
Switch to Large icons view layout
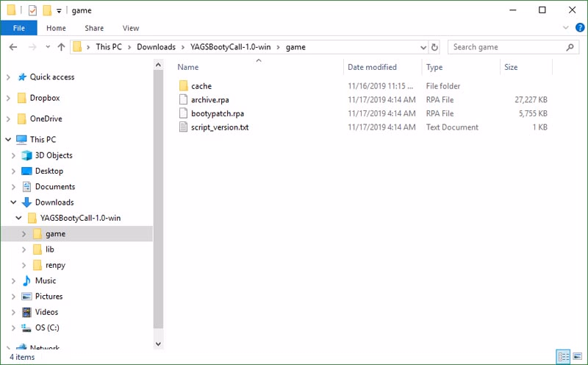coord(577,357)
